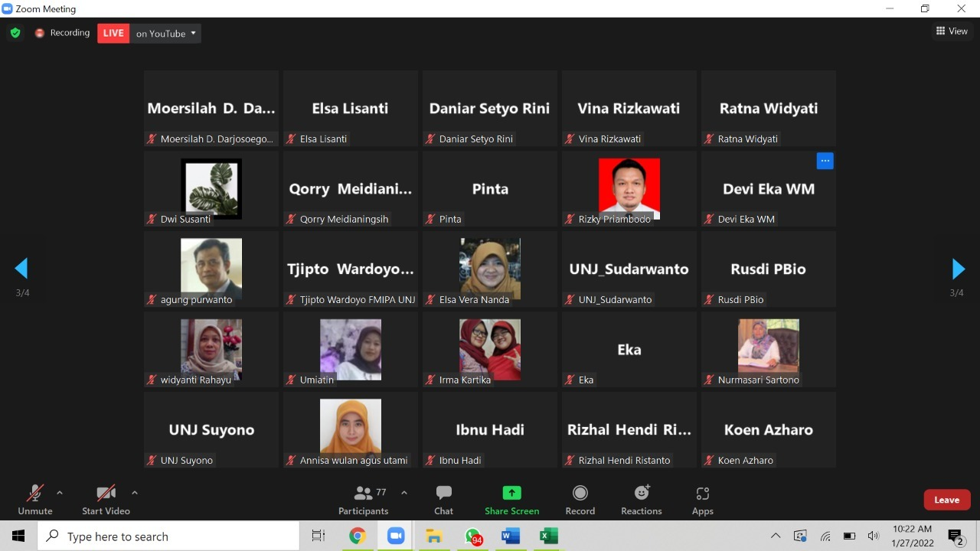Open the volume control in system tray

coord(874,536)
